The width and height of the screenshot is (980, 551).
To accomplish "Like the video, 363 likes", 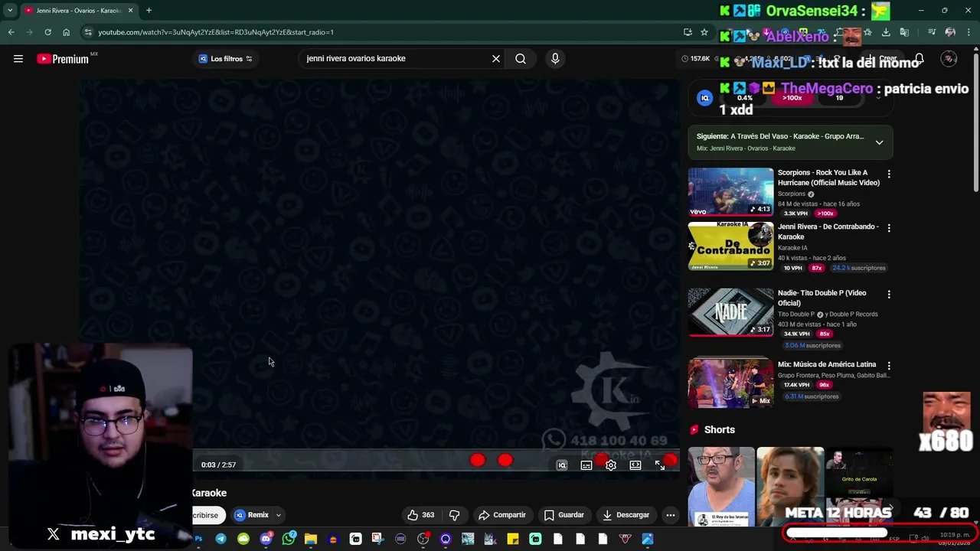I will pos(421,515).
